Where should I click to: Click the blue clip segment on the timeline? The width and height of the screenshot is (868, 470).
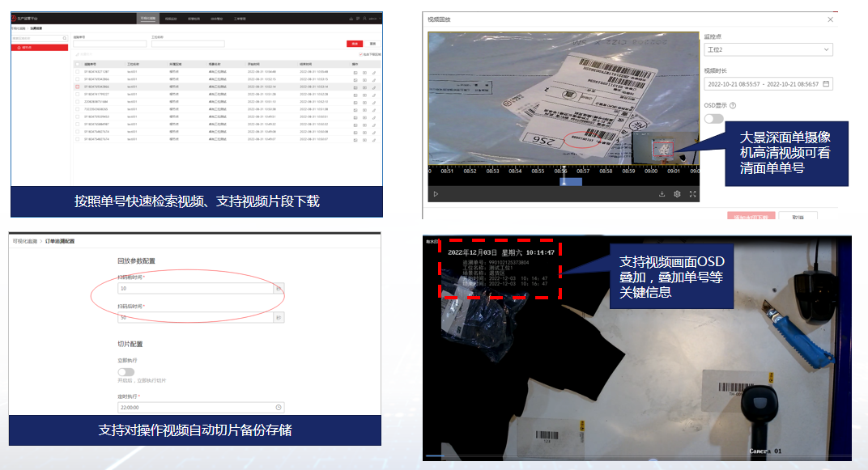pos(572,181)
